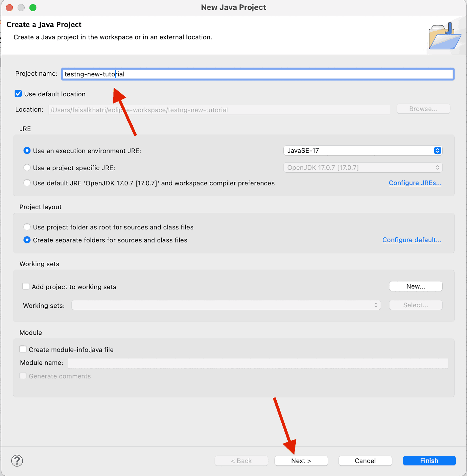
Task: Click the Browse... button
Action: pyautogui.click(x=423, y=109)
